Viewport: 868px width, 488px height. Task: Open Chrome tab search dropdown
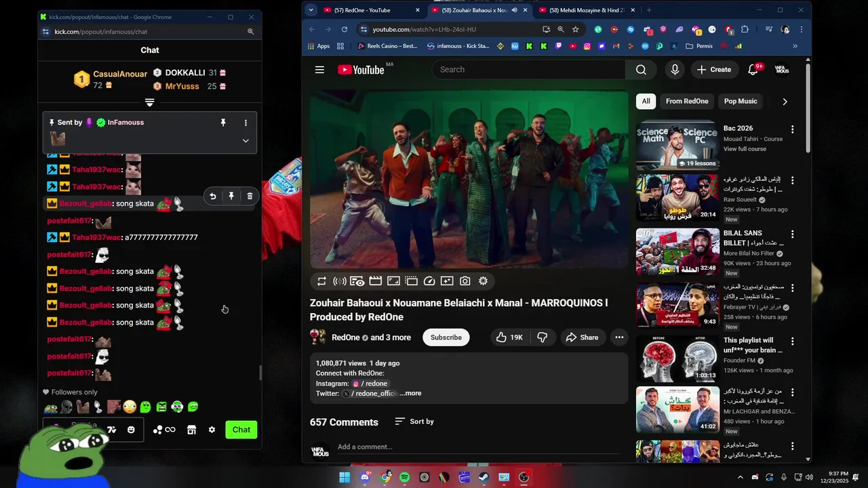(311, 10)
